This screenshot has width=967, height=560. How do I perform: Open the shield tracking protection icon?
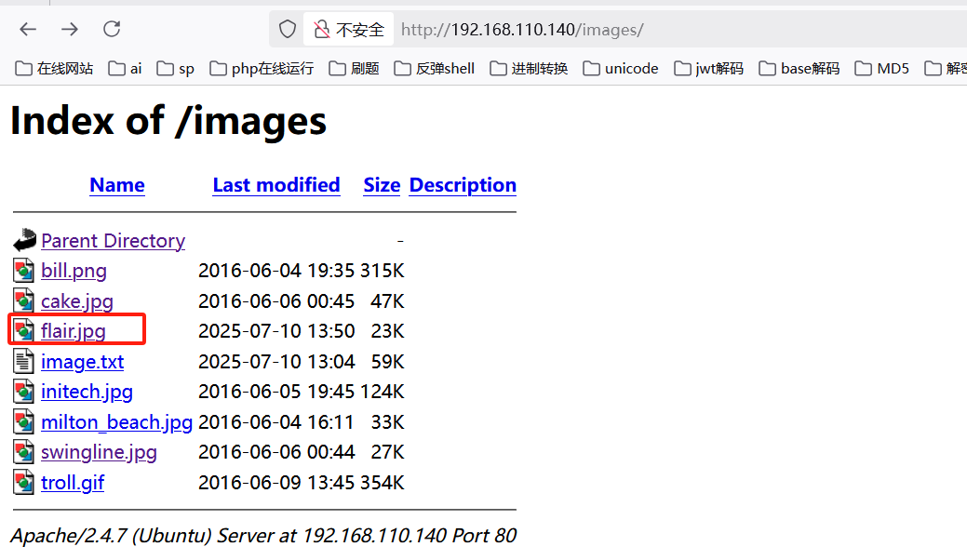(x=288, y=29)
